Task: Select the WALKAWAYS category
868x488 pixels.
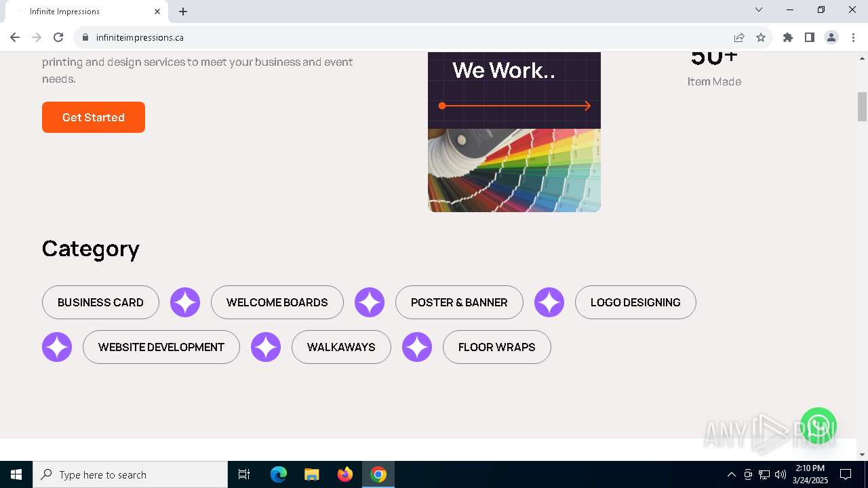Action: pyautogui.click(x=341, y=347)
